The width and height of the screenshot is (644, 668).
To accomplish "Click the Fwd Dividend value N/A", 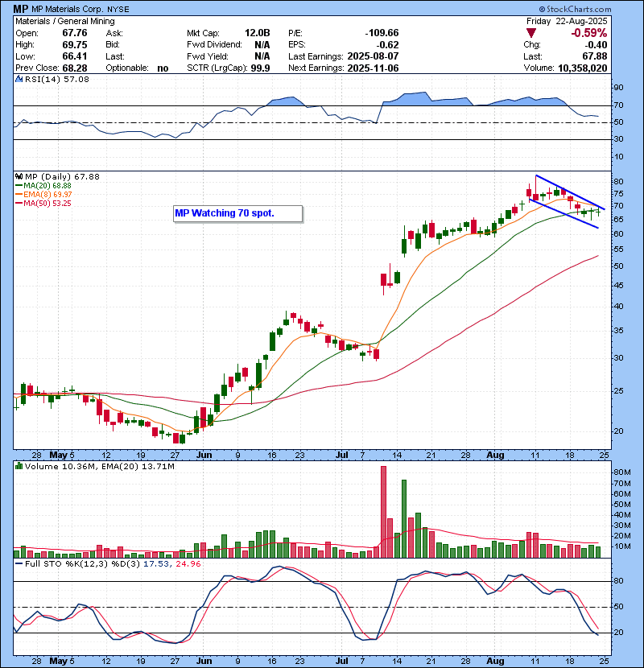I will point(262,45).
